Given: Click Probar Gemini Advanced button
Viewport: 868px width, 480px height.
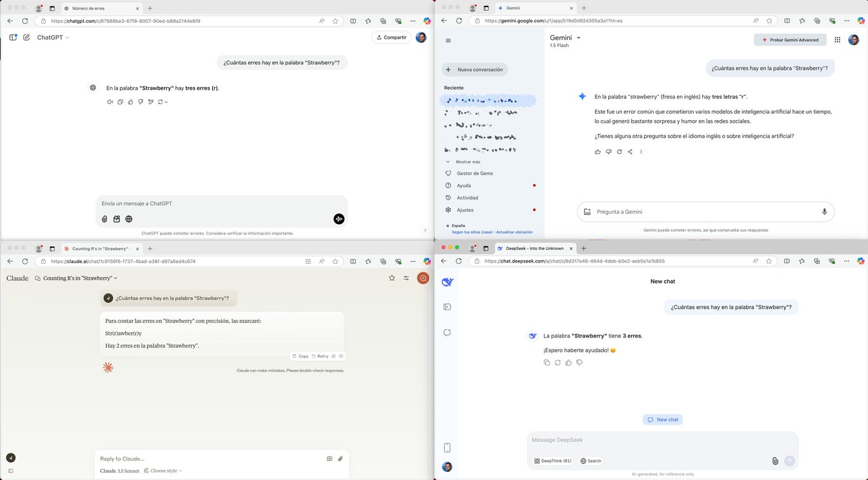Looking at the screenshot, I should coord(790,39).
